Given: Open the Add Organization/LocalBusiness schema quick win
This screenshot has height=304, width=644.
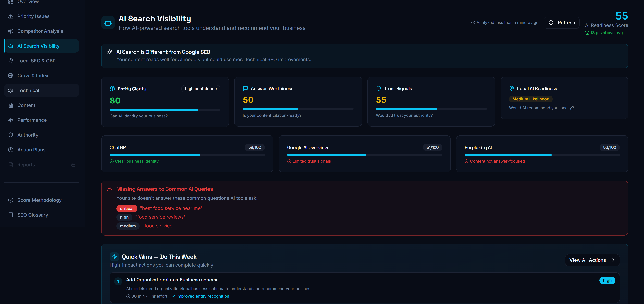Looking at the screenshot, I should click(172, 280).
